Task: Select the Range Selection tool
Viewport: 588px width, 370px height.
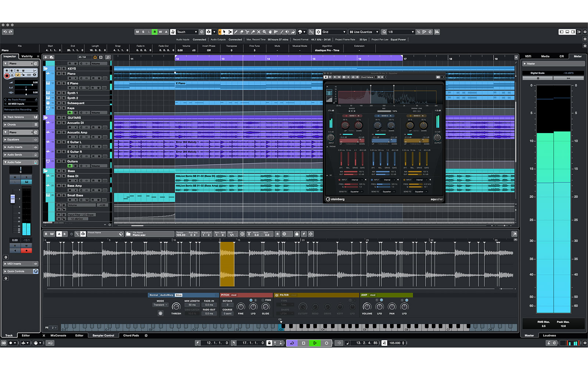Action: [x=230, y=32]
